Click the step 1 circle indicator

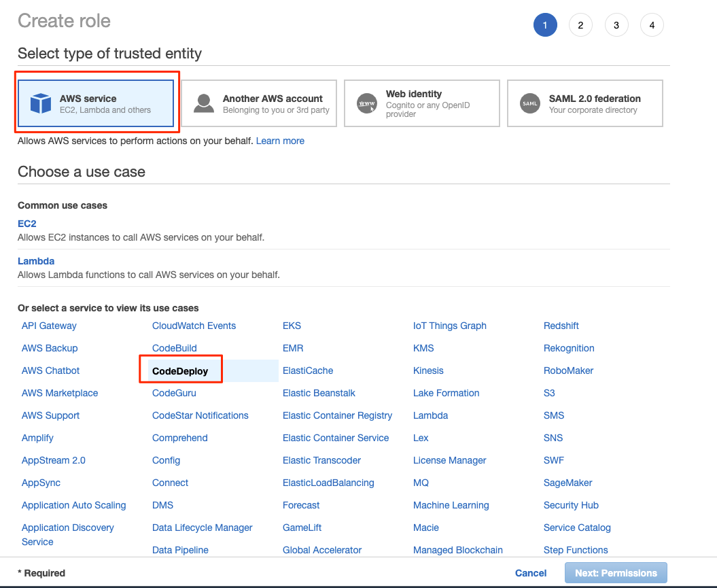[x=545, y=26]
